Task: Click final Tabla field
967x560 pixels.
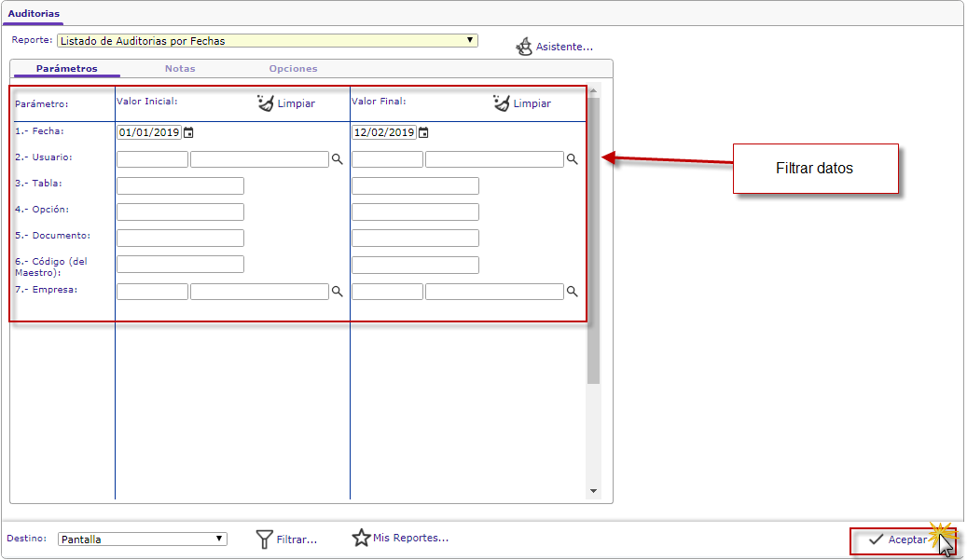Action: coord(415,185)
